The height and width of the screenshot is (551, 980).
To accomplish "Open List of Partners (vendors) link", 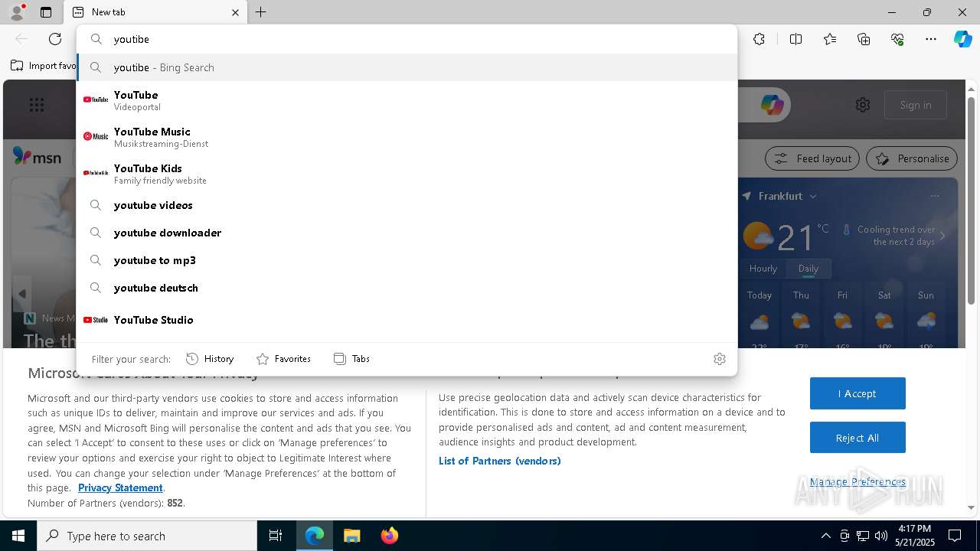I will (500, 461).
